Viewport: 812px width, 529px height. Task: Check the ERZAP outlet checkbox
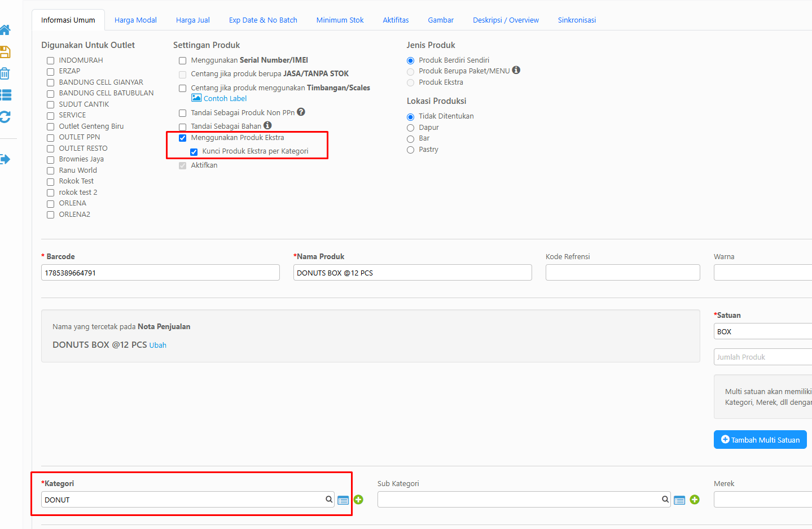click(50, 72)
